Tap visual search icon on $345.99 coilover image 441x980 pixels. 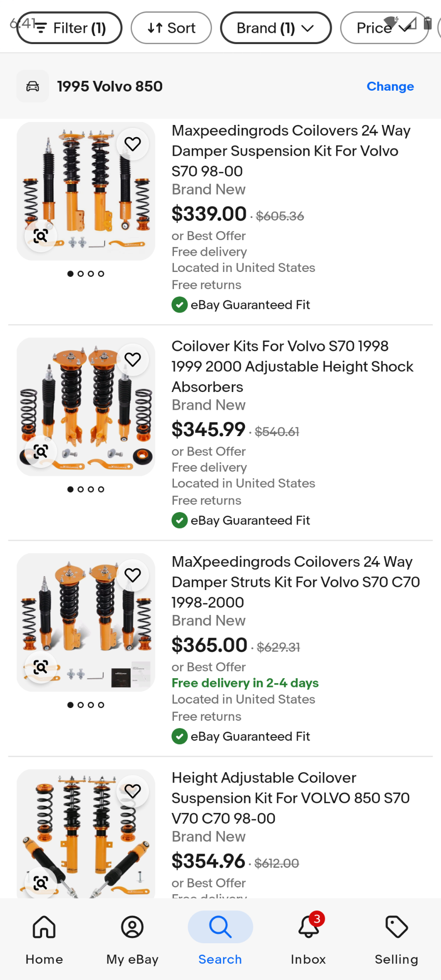pyautogui.click(x=41, y=451)
